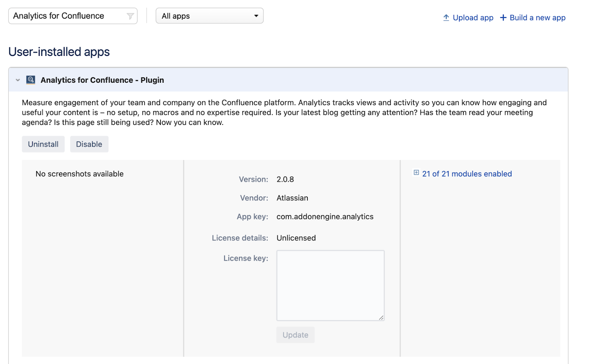This screenshot has width=597, height=364.
Task: Disable the Analytics for Confluence plugin
Action: [x=89, y=144]
